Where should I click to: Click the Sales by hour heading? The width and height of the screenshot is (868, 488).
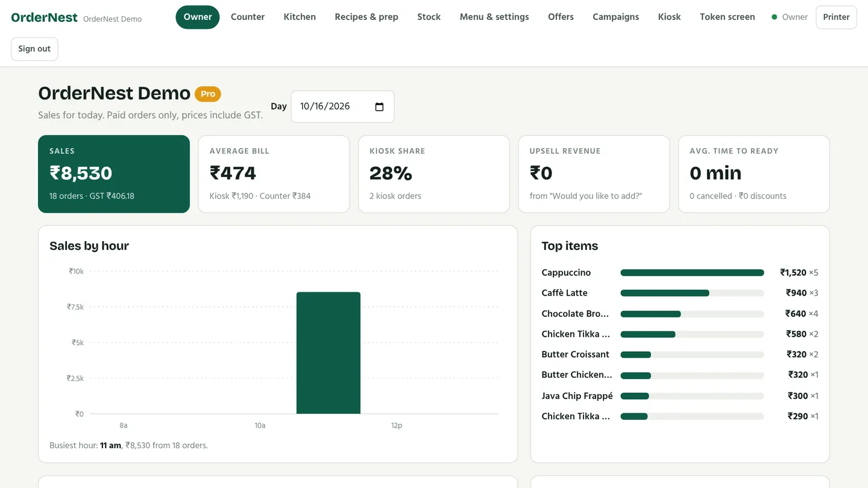pyautogui.click(x=89, y=246)
